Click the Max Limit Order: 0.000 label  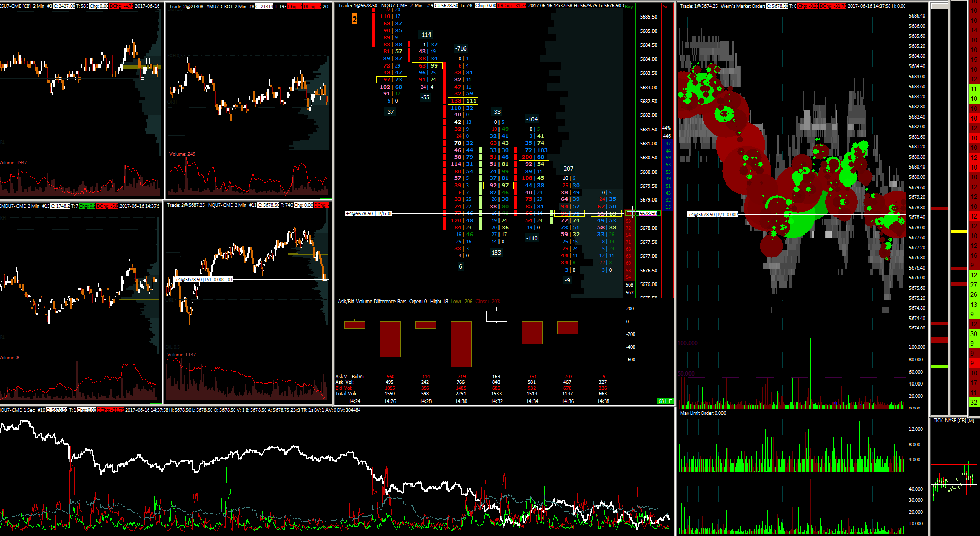(x=703, y=413)
